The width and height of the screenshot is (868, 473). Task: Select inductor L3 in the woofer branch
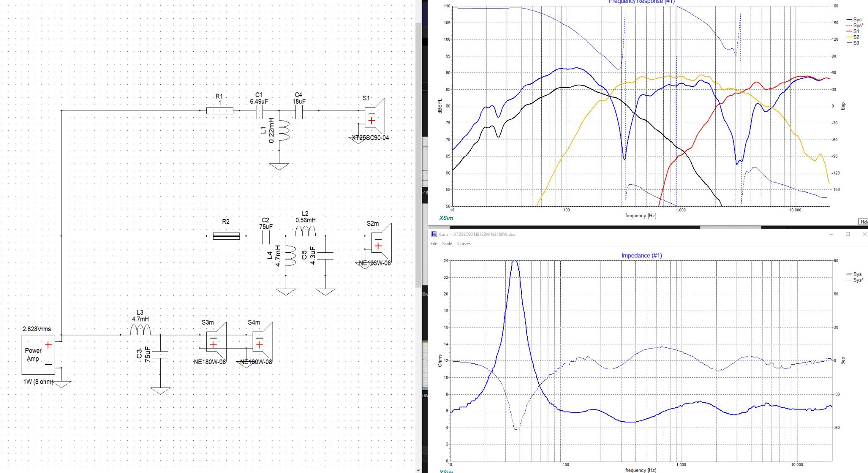[x=140, y=330]
